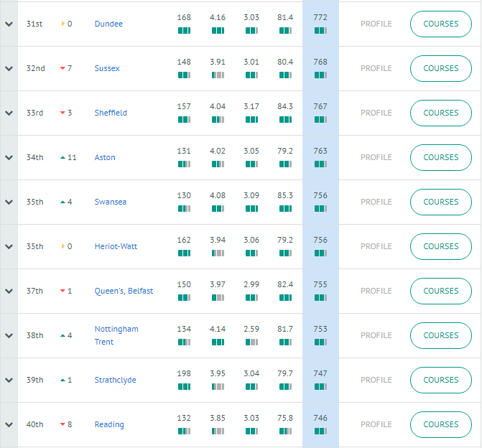Open the Queen's, Belfast university link
482x448 pixels.
(124, 291)
